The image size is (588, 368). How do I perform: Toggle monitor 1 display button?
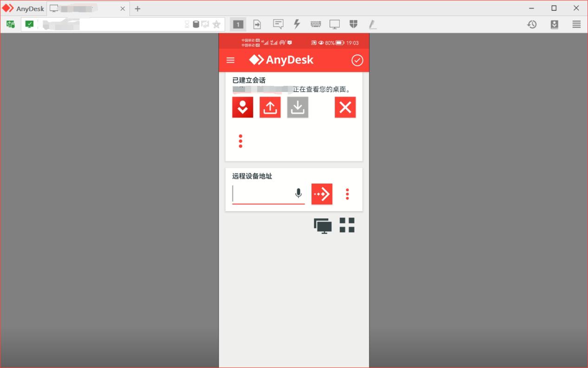(238, 25)
